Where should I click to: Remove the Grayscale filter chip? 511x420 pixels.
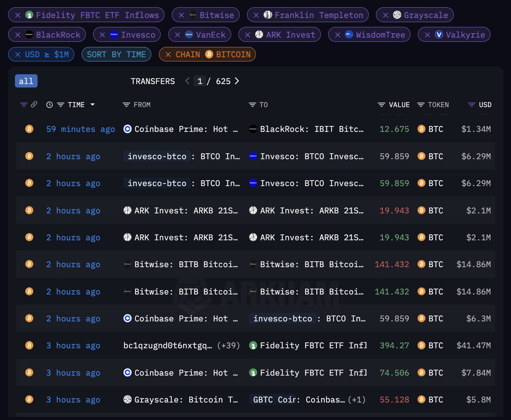pyautogui.click(x=385, y=15)
